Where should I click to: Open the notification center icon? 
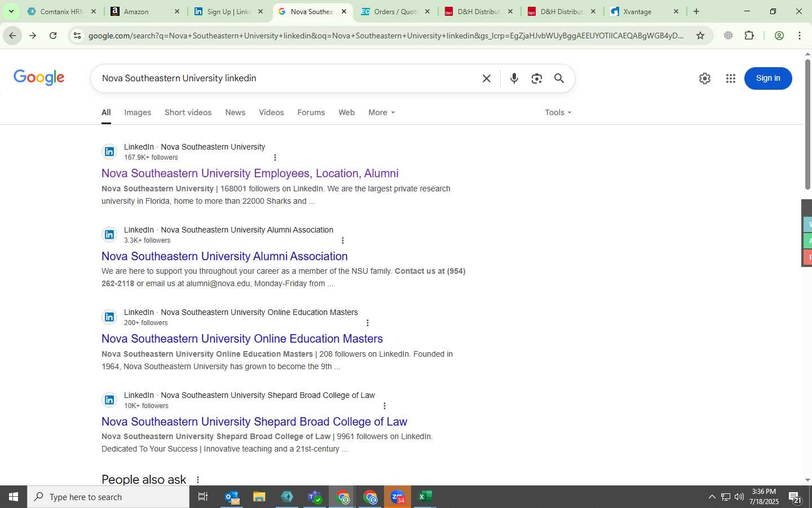(795, 497)
